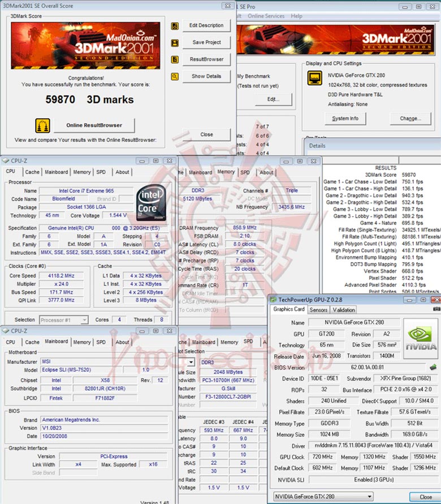Open the Processor #1 selection dropdown
The height and width of the screenshot is (504, 441).
click(64, 320)
